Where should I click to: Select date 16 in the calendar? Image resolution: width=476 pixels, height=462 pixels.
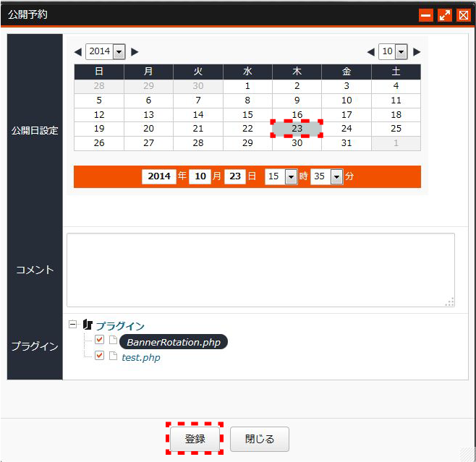(297, 115)
